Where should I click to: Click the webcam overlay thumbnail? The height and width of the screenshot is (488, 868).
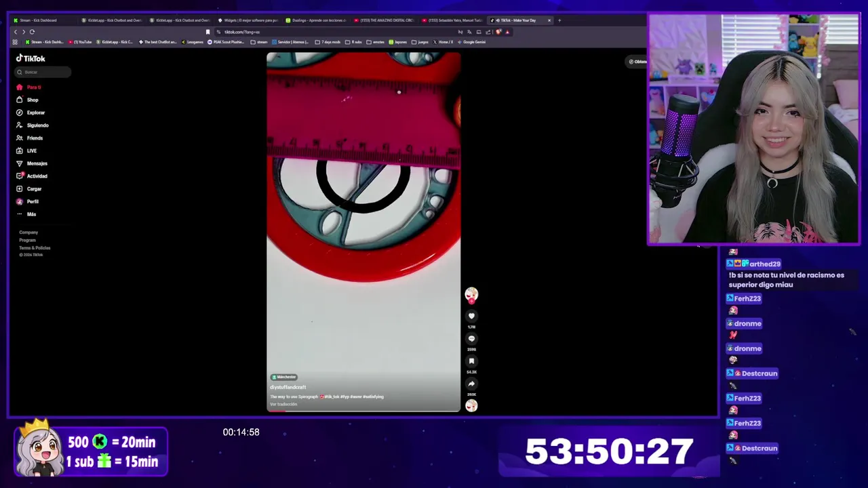(x=753, y=129)
